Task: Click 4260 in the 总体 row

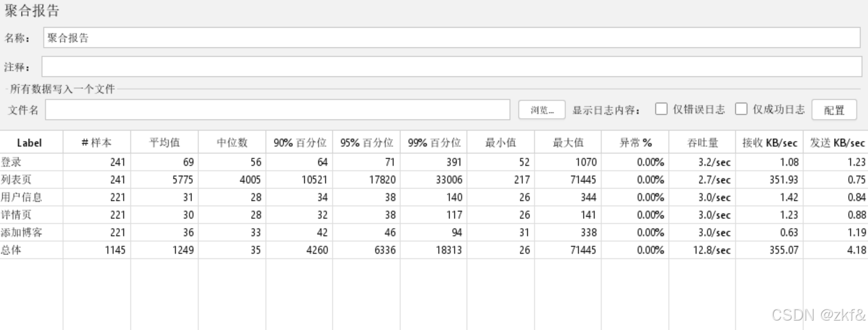Action: click(317, 250)
